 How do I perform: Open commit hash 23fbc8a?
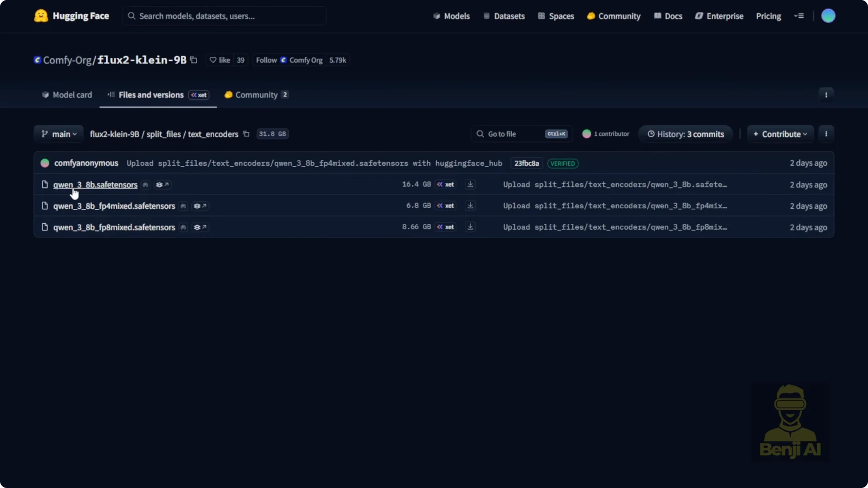click(526, 164)
